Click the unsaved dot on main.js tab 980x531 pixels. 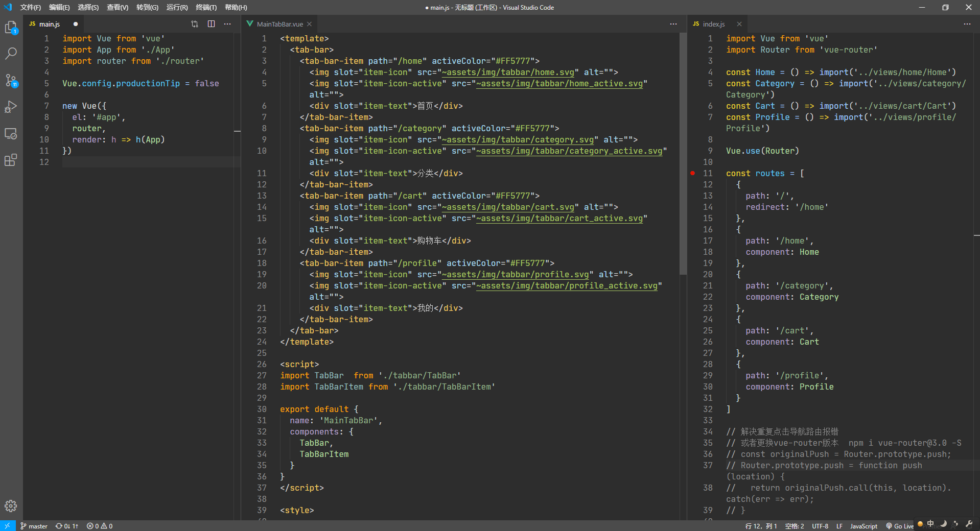tap(76, 24)
